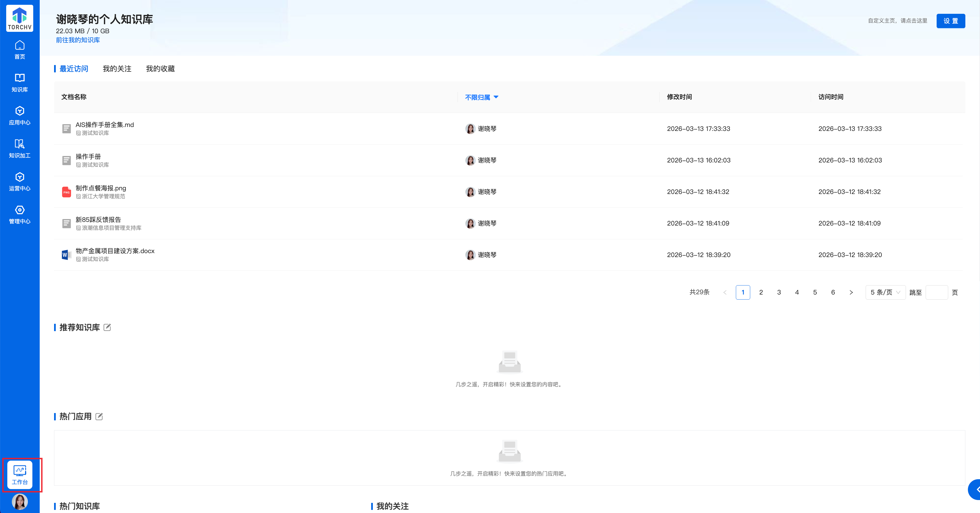
Task: Open the 工作台 workbench icon
Action: [x=20, y=475]
